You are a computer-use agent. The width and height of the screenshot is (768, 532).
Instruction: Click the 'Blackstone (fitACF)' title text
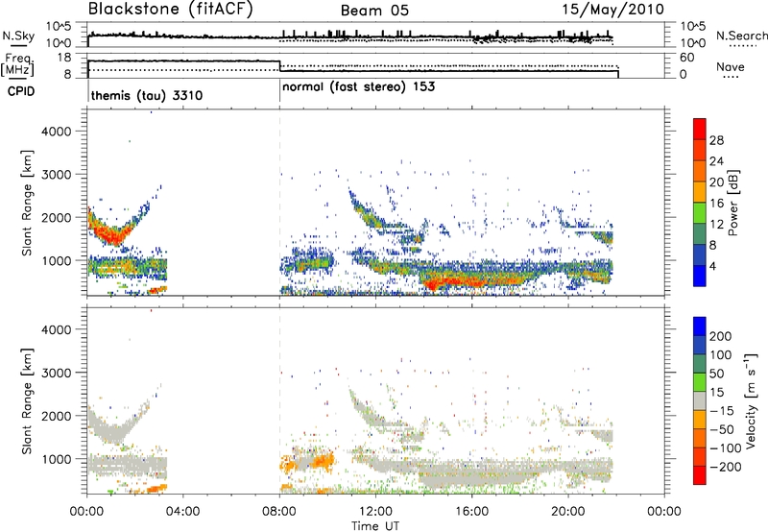pyautogui.click(x=171, y=10)
